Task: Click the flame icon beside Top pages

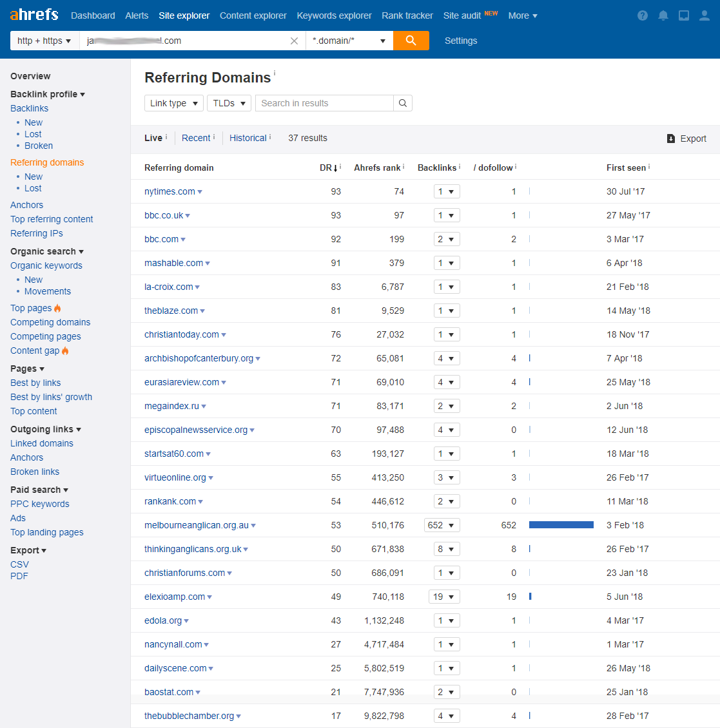Action: pyautogui.click(x=57, y=308)
